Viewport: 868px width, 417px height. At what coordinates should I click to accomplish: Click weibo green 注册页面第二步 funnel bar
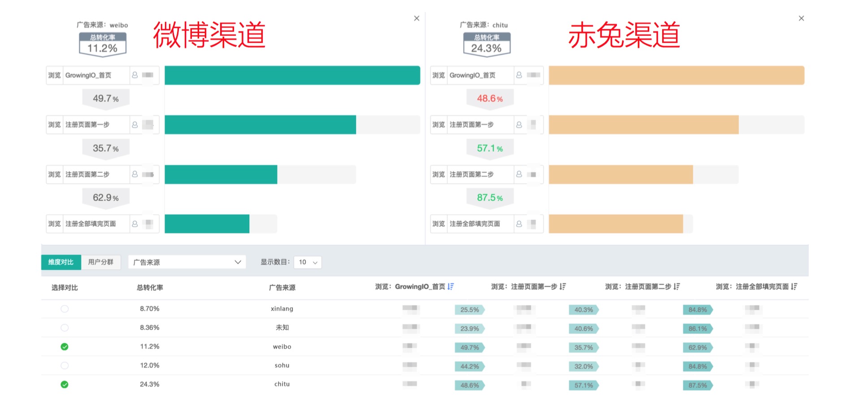(221, 174)
